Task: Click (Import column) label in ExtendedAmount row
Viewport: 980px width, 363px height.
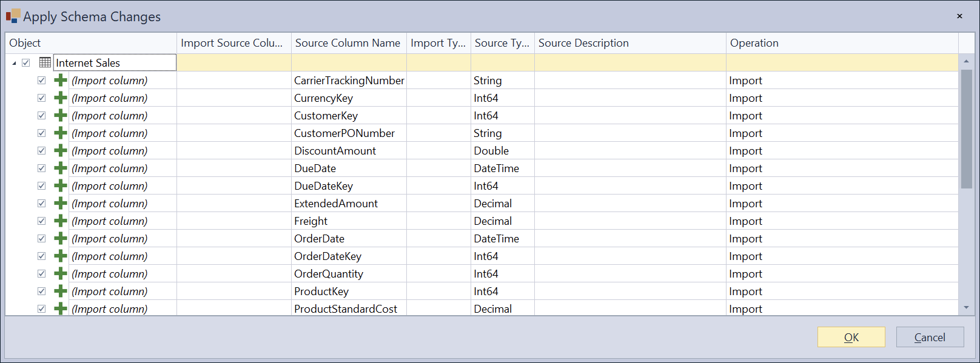Action: point(110,203)
